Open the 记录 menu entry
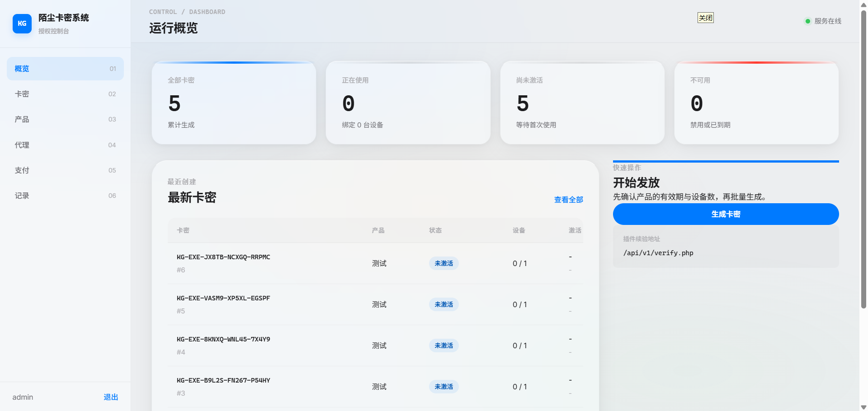The image size is (868, 411). coord(65,196)
